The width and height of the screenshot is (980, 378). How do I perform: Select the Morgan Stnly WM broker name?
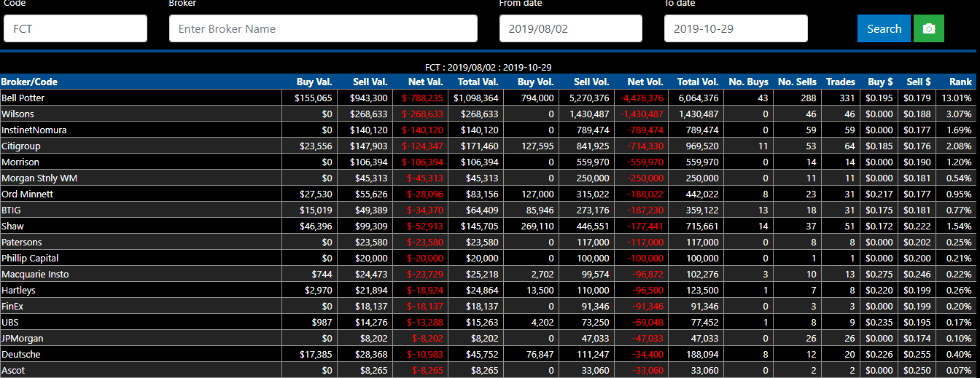(x=39, y=178)
